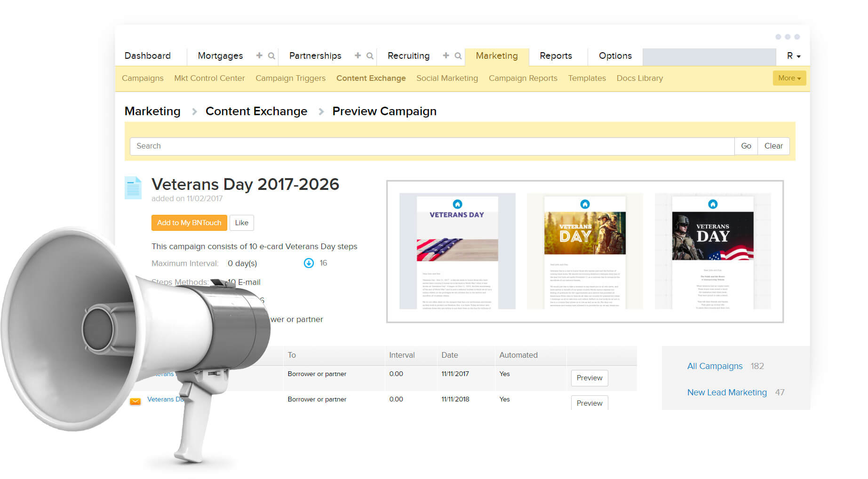Click the first Veterans Day e-card thumbnail
Viewport: 868px width, 479px height.
tap(456, 251)
